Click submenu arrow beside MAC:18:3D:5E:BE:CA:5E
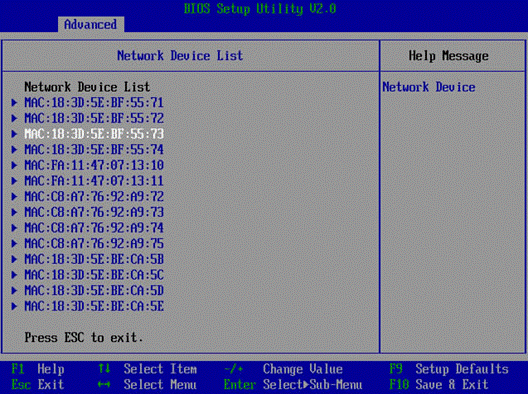 (x=14, y=306)
